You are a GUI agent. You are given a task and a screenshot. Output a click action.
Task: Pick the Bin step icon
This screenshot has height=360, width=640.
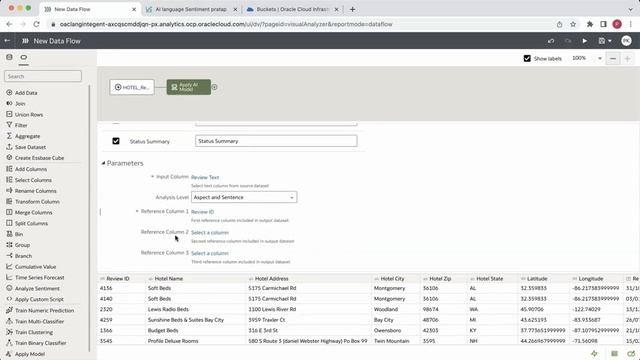coord(9,234)
